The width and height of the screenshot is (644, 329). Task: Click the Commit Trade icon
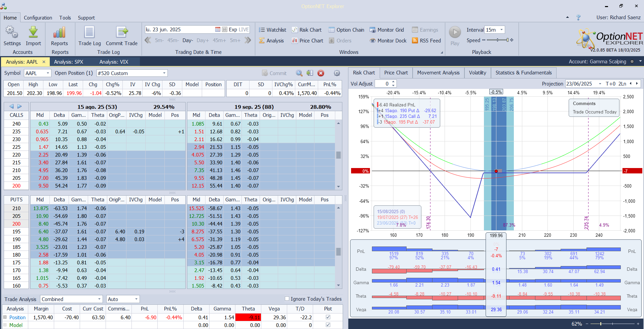[122, 32]
